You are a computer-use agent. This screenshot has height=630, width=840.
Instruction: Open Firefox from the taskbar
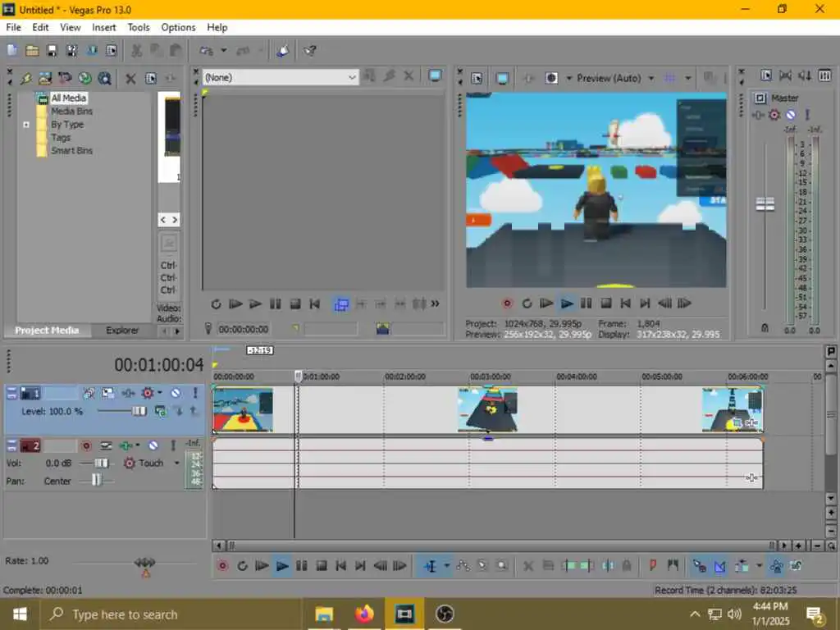click(x=364, y=614)
